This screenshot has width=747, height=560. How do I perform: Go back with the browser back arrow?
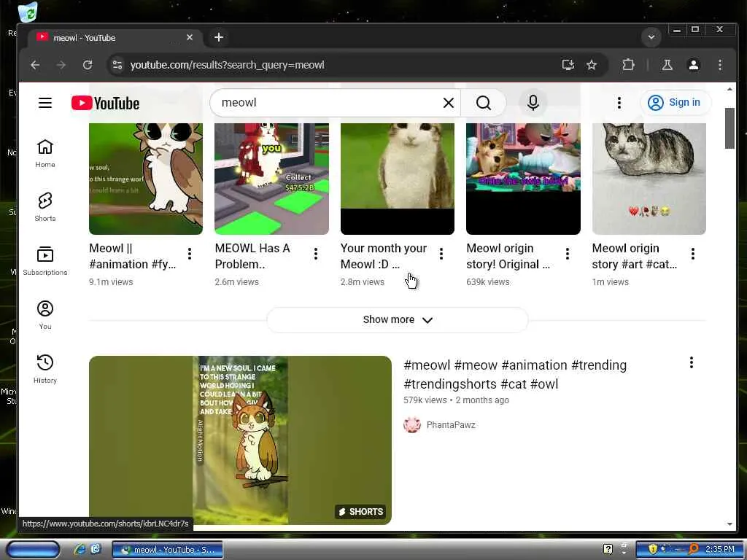click(35, 65)
